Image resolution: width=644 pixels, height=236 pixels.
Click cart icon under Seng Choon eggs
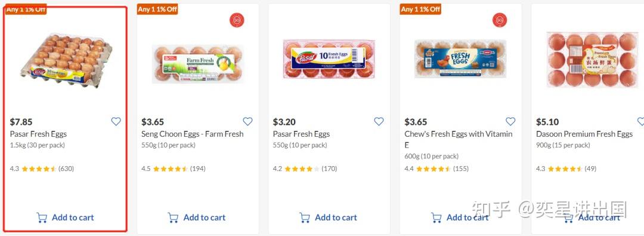(x=174, y=217)
